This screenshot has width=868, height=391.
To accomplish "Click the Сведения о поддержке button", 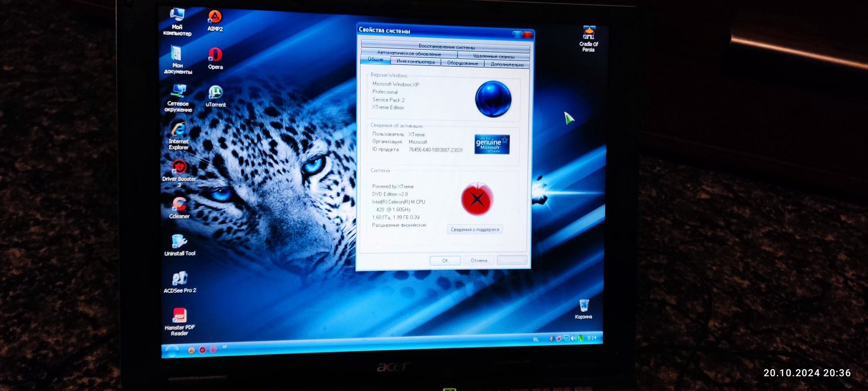I will pos(475,229).
